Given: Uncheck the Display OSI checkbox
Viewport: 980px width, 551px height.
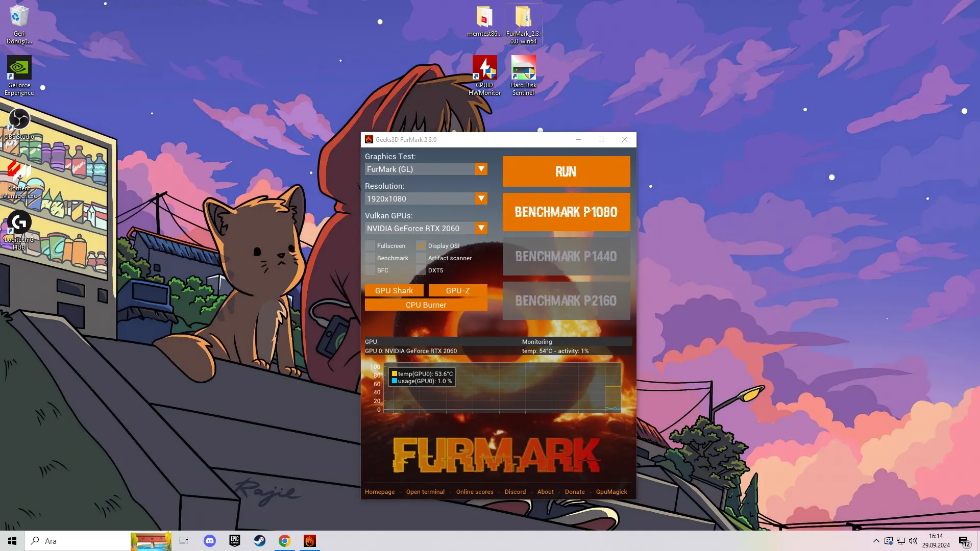Looking at the screenshot, I should [421, 246].
